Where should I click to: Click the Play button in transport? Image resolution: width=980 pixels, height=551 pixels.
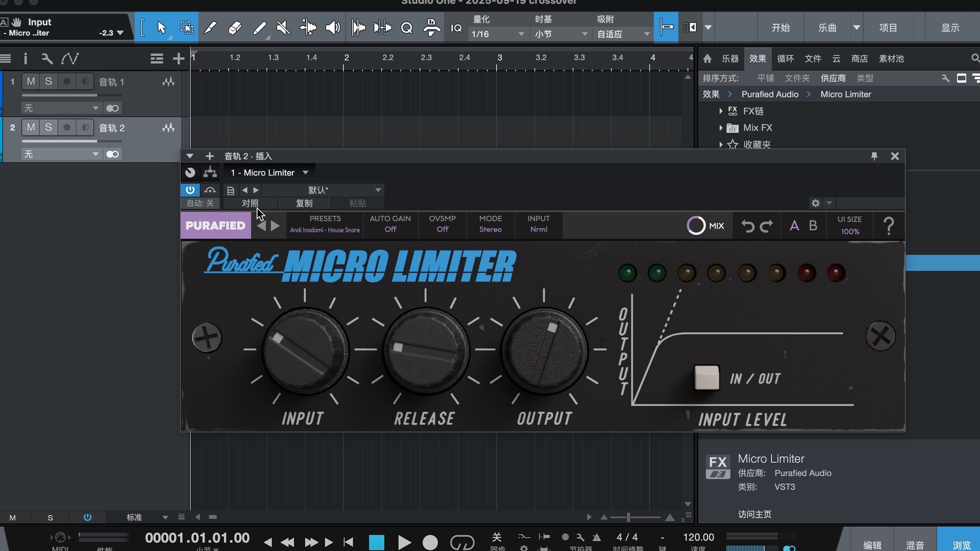[404, 542]
